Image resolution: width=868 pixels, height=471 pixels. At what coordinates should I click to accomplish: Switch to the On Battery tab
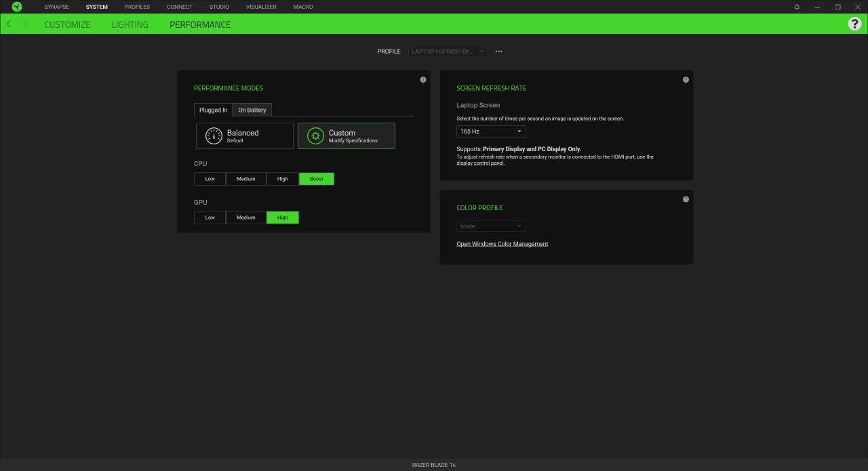point(252,110)
